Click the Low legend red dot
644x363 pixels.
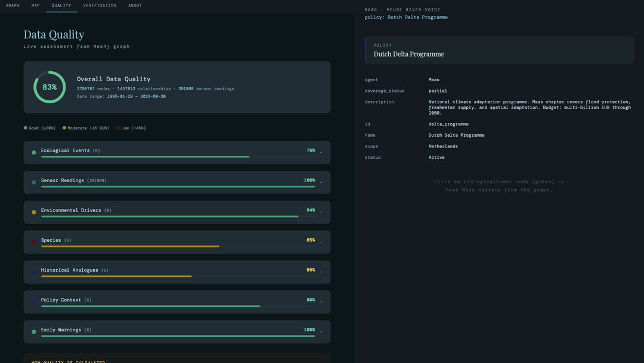tap(118, 128)
